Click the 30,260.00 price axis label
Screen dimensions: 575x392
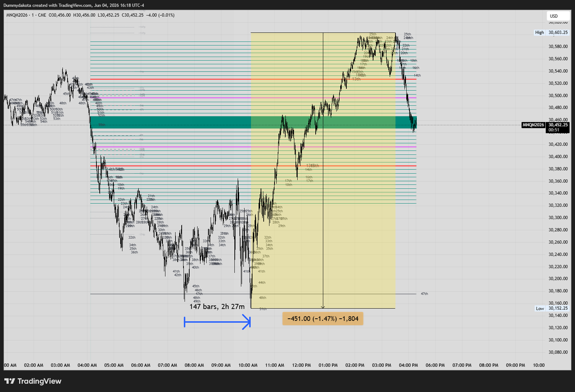[x=558, y=242]
